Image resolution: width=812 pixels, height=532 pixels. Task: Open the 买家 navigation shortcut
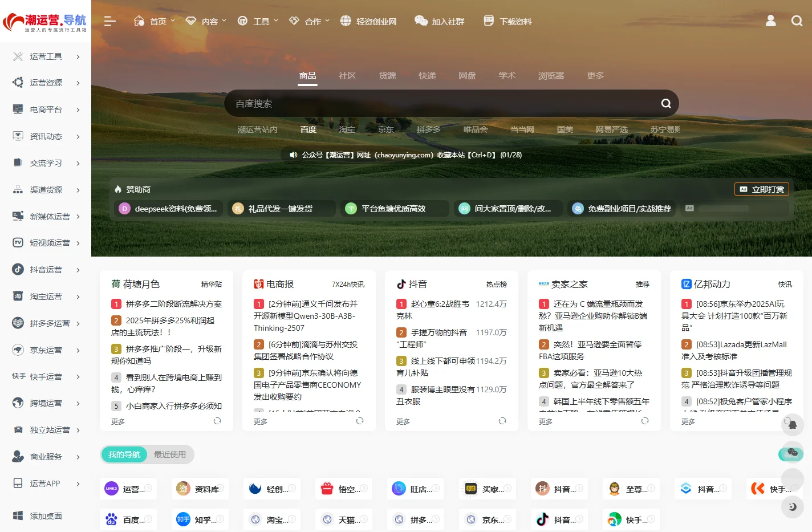click(488, 489)
